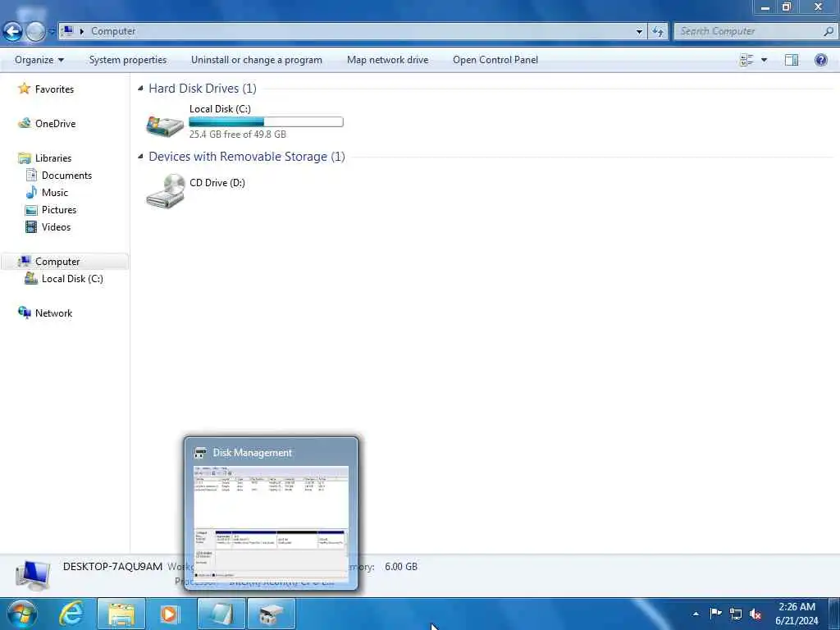Select Local Disk (C:) in sidebar
Screen dimensions: 840x630
click(72, 279)
